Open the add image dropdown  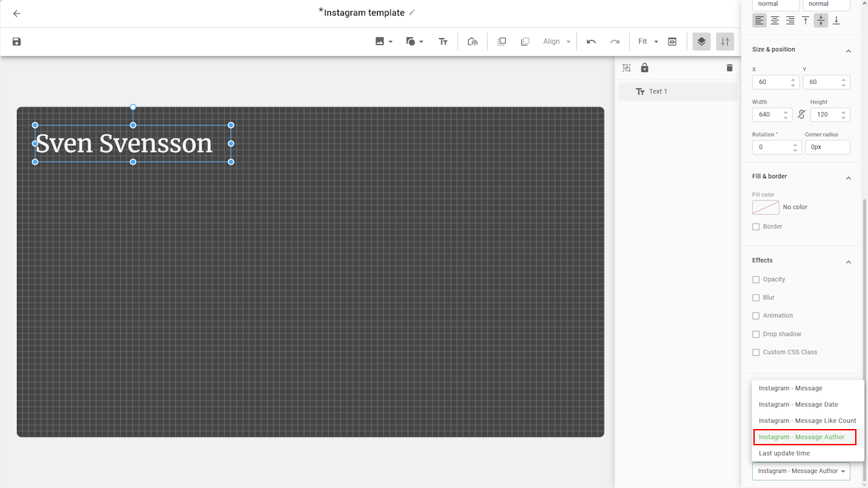pyautogui.click(x=384, y=42)
